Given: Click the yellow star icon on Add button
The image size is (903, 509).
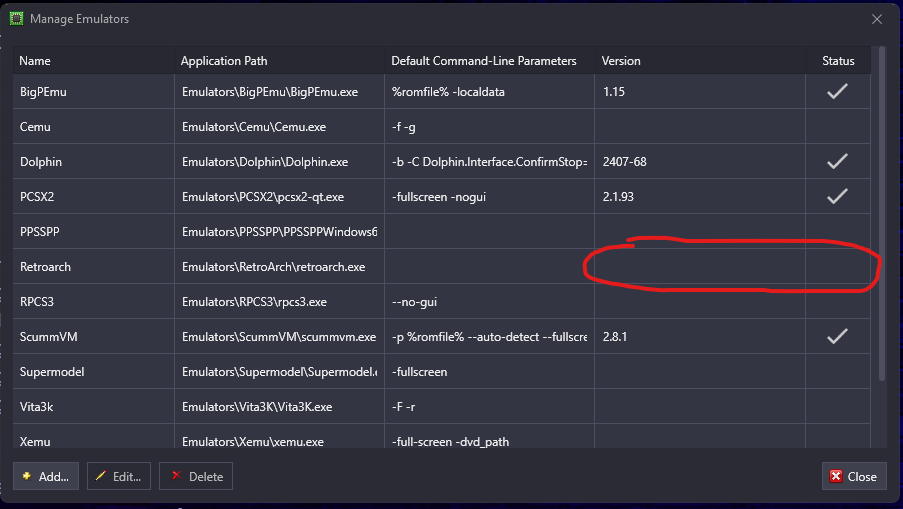Looking at the screenshot, I should click(26, 476).
